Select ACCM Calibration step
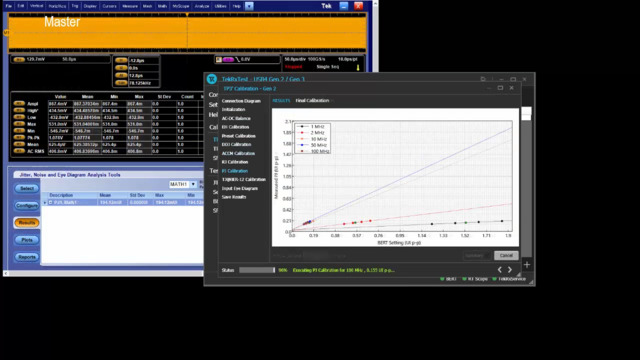This screenshot has width=640, height=360. pyautogui.click(x=238, y=153)
